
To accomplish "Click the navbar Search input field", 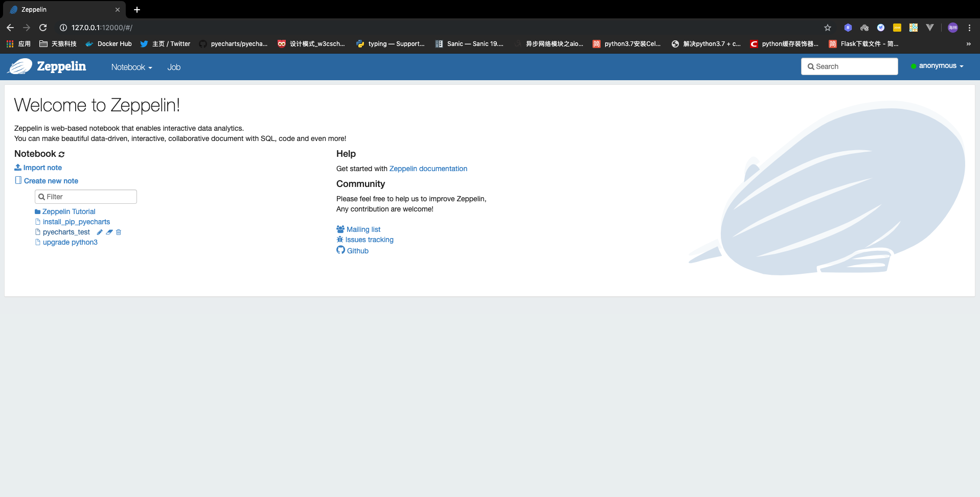I will click(x=850, y=66).
